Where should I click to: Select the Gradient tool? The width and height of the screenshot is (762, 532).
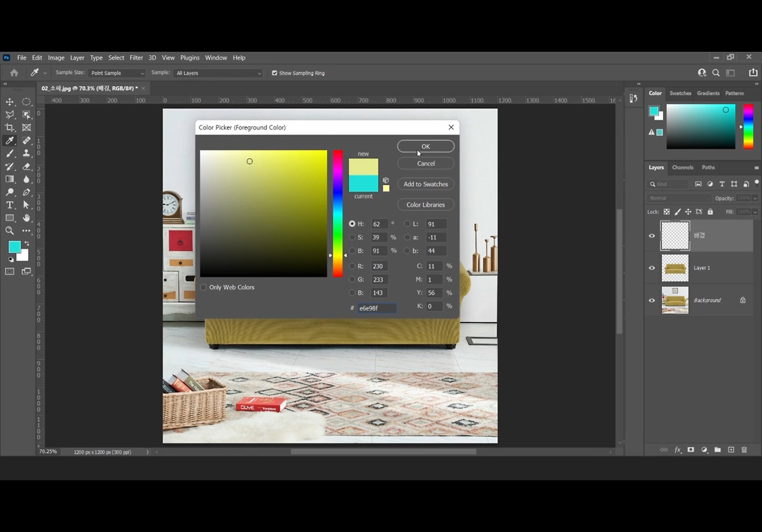click(x=10, y=179)
